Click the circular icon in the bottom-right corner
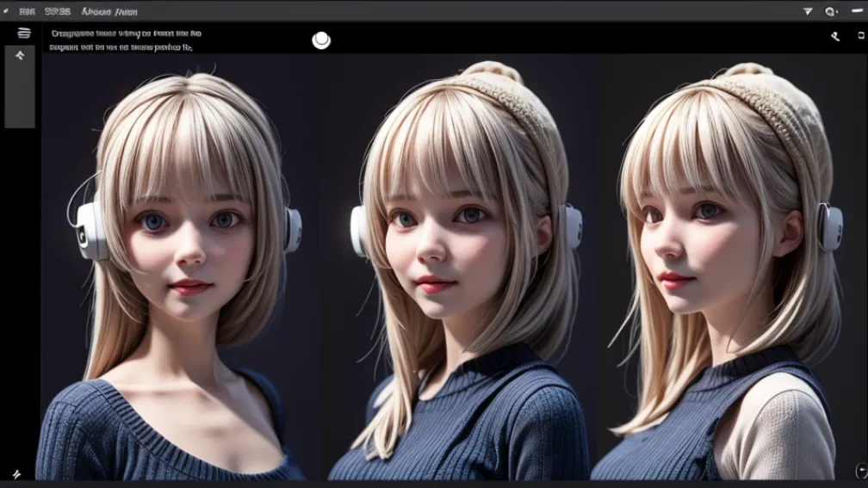This screenshot has height=488, width=868. (861, 469)
